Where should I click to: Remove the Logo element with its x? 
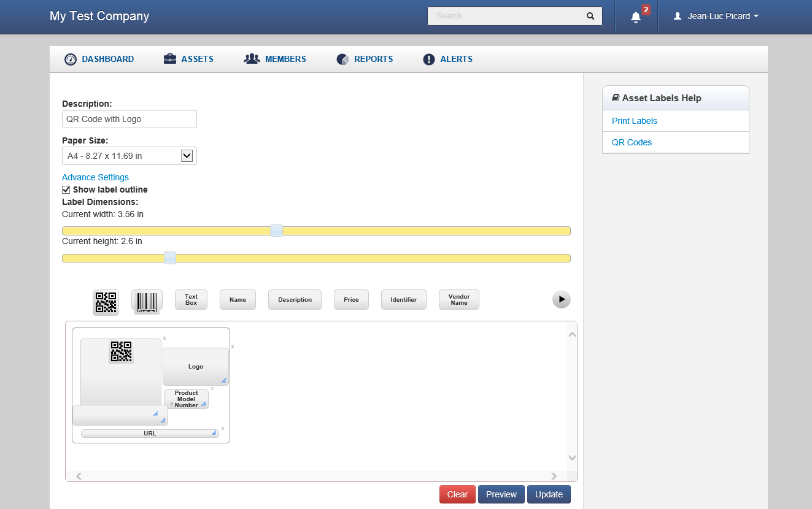232,347
